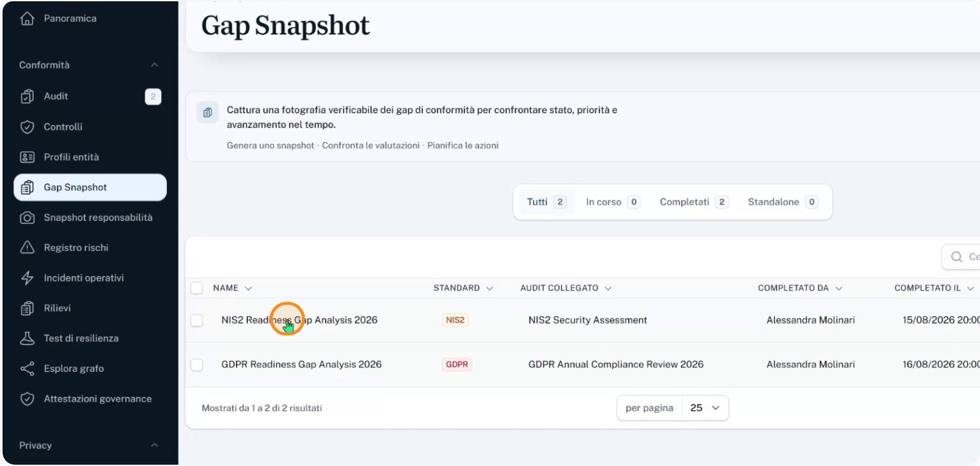Check the GDPR Readiness Gap Analysis row checkbox

click(x=197, y=365)
